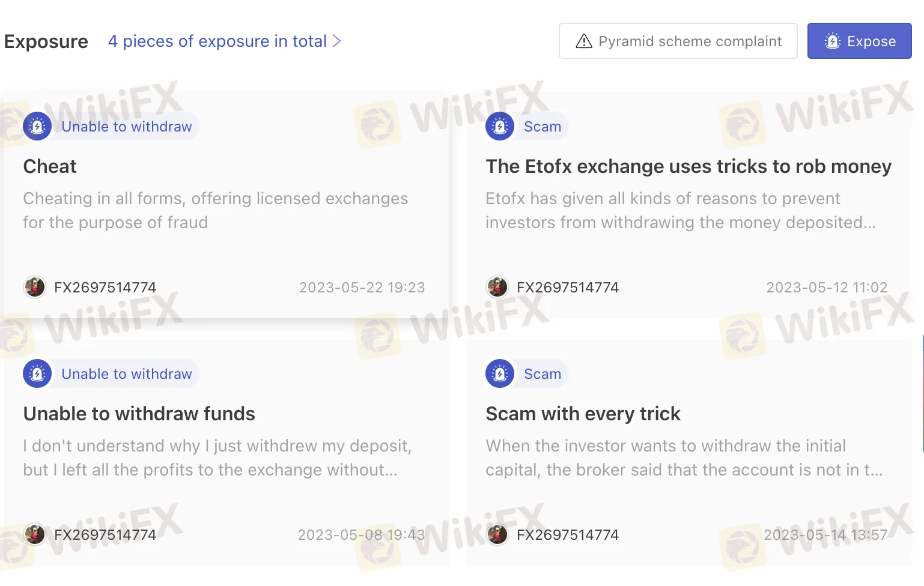Click the siren icon on the Unable to withdraw funds card
The height and width of the screenshot is (586, 924).
tap(37, 373)
